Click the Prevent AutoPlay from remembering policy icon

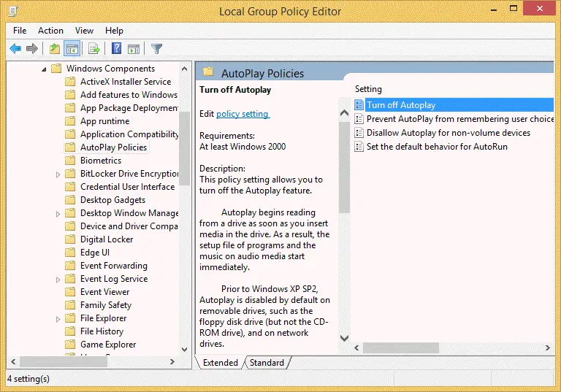point(359,119)
